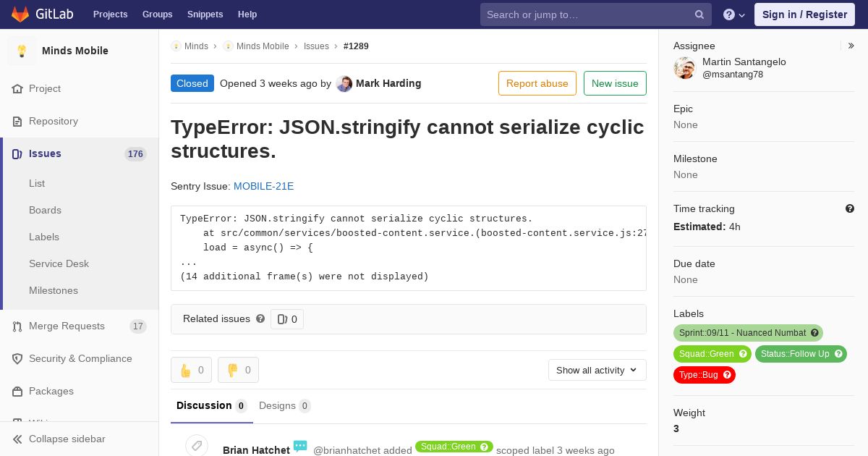The height and width of the screenshot is (456, 868).
Task: Click the search magnifier icon
Action: pos(699,14)
